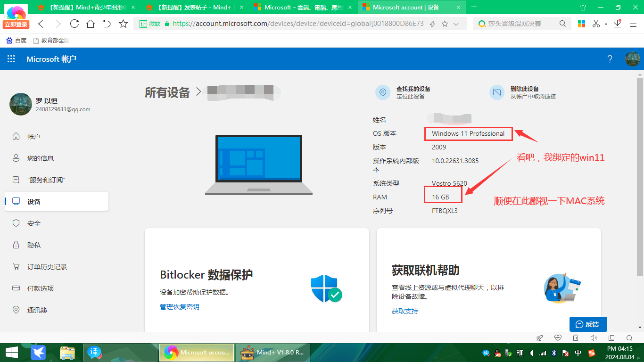This screenshot has width=644, height=362.
Task: Open 隐私 in the sidebar
Action: (57, 245)
